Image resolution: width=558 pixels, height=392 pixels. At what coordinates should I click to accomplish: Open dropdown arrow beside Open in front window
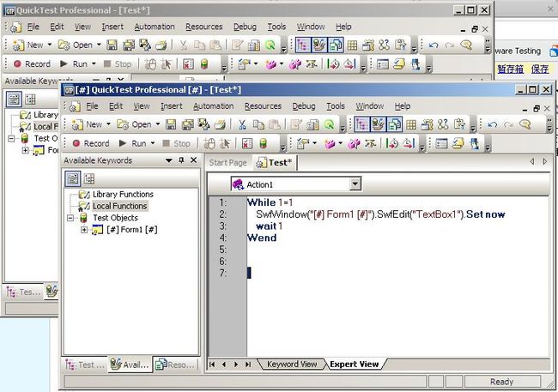coord(158,124)
